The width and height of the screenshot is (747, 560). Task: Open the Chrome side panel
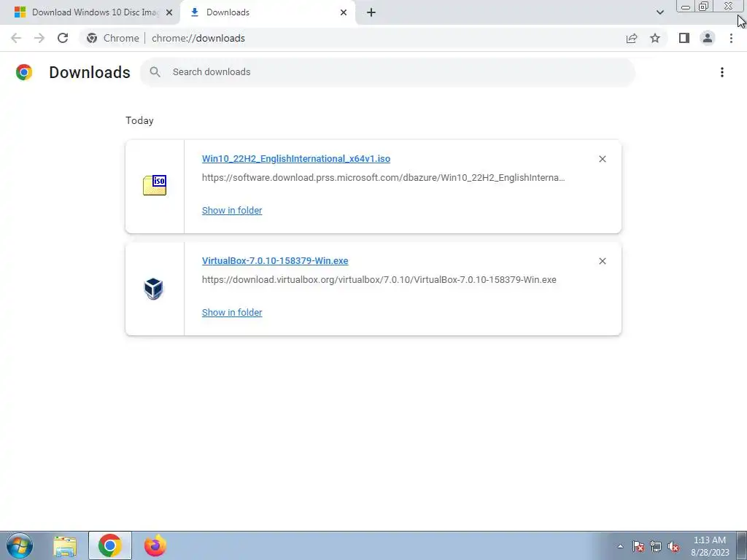(684, 38)
